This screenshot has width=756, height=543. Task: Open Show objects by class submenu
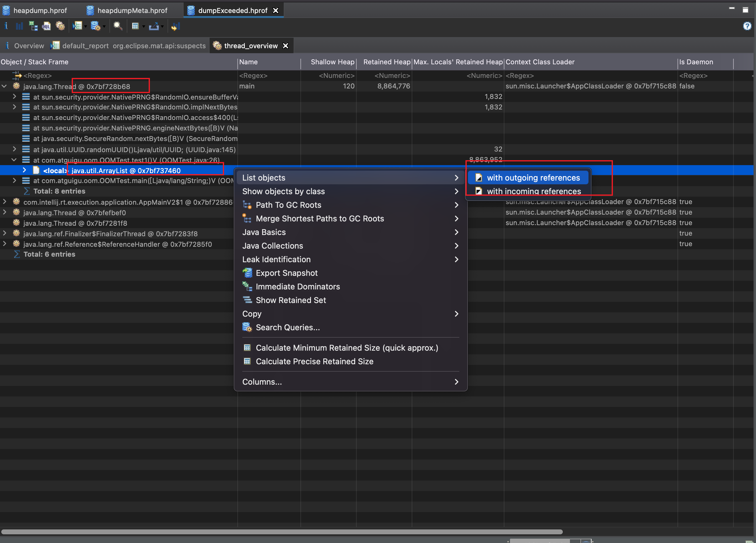coord(351,191)
